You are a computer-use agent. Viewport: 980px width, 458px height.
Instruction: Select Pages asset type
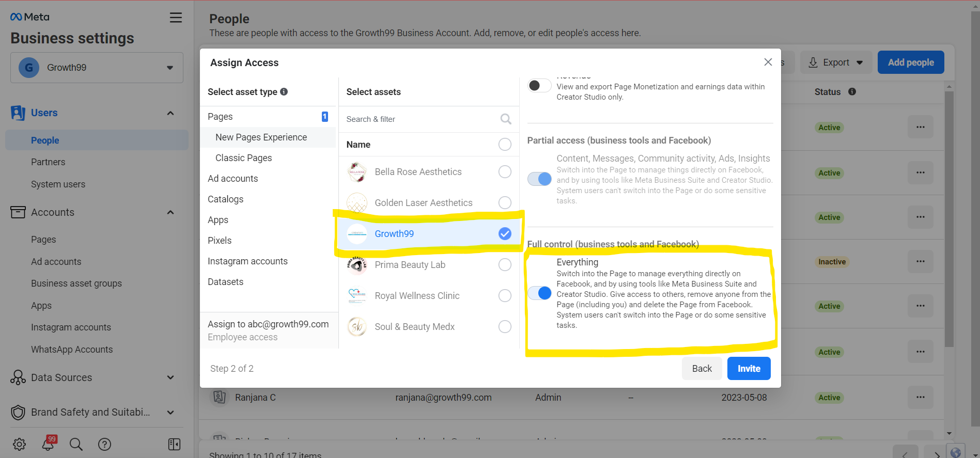click(x=268, y=117)
